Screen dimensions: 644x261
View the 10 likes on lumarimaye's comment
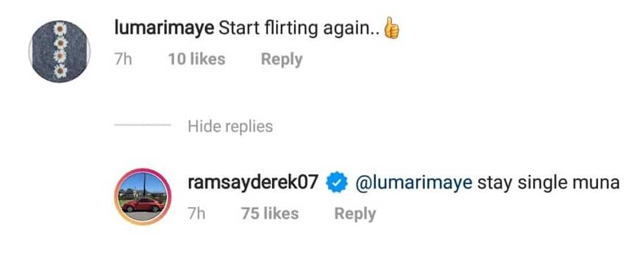tap(197, 59)
